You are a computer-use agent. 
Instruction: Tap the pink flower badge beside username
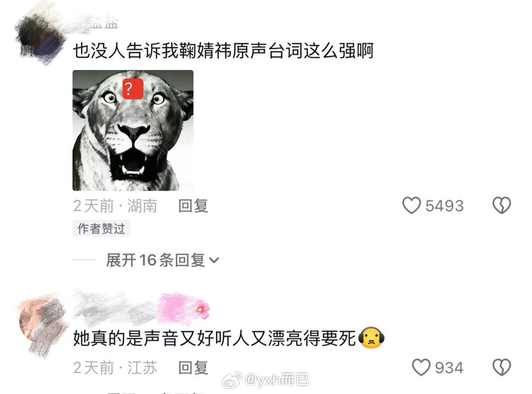[x=202, y=309]
